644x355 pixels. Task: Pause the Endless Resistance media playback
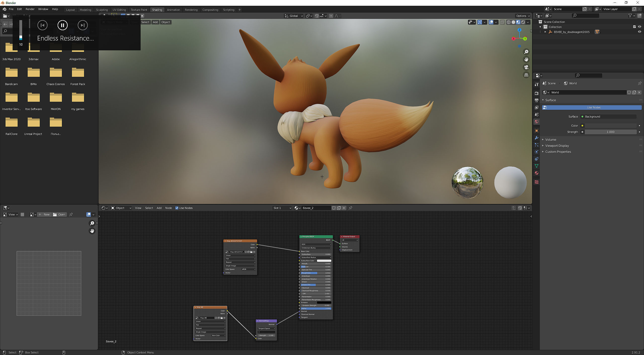point(62,25)
